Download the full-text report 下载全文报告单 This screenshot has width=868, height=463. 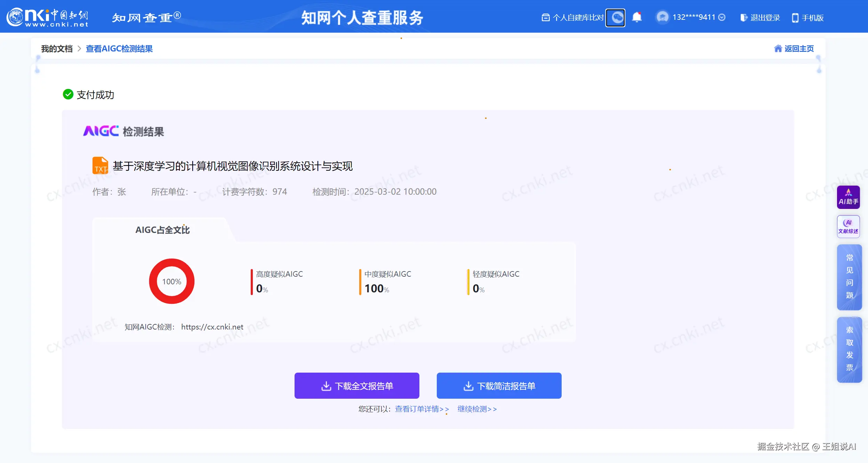coord(356,386)
